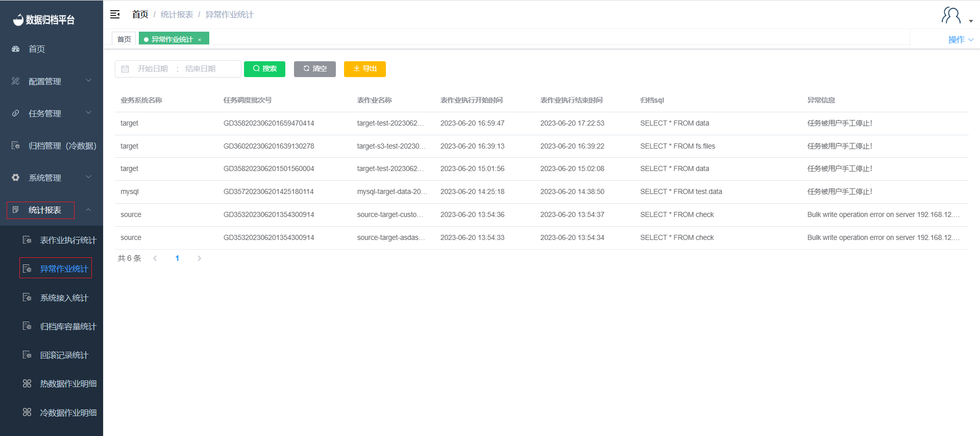Click SELECT * FROM fs.files cell
This screenshot has width=980, height=436.
click(678, 146)
